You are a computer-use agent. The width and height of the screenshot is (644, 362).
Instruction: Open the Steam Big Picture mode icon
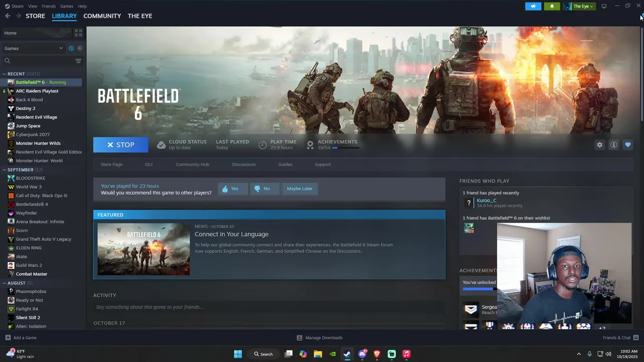604,6
